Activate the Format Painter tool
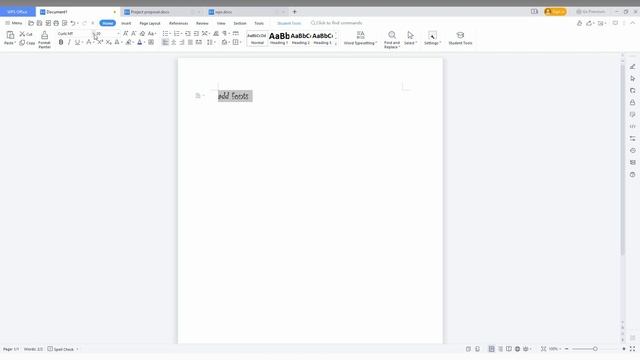 coord(44,39)
